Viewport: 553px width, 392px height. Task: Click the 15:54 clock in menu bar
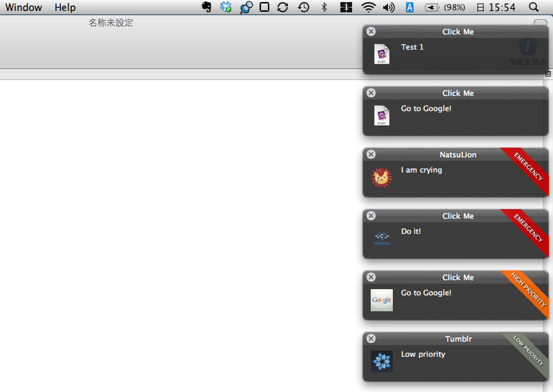(502, 8)
